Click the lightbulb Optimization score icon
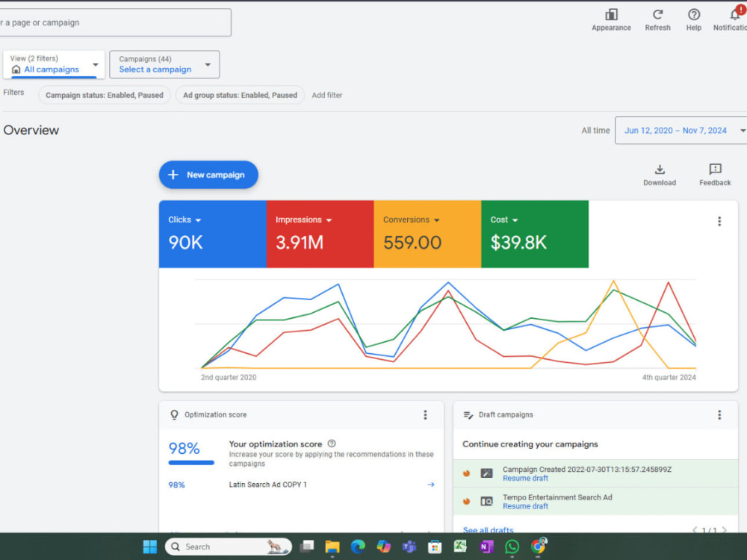The image size is (747, 560). [174, 414]
